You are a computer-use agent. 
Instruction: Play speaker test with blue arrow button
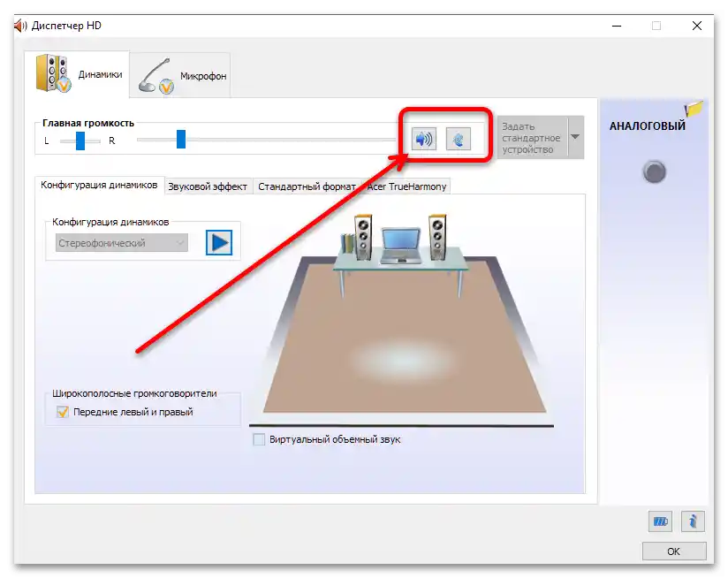(219, 242)
